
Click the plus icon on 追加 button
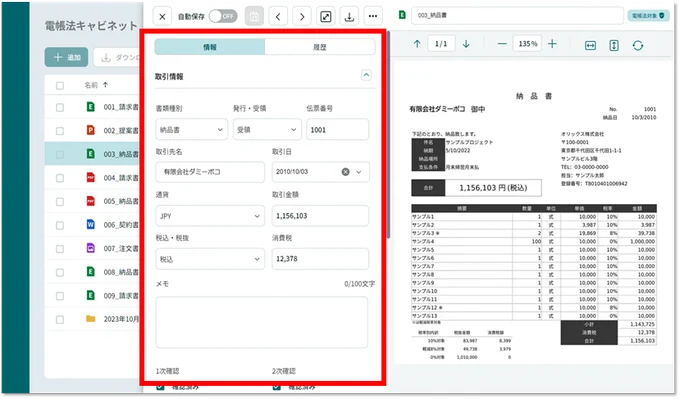(x=58, y=57)
